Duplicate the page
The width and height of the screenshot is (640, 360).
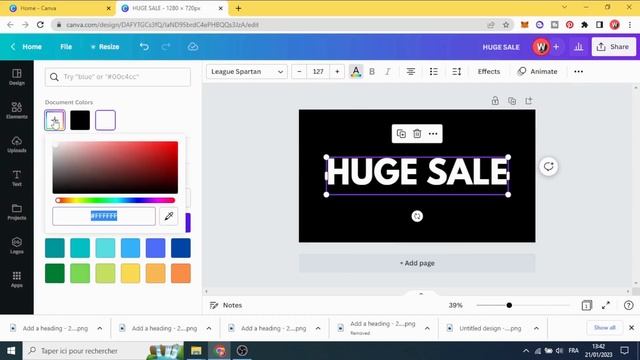coord(512,101)
